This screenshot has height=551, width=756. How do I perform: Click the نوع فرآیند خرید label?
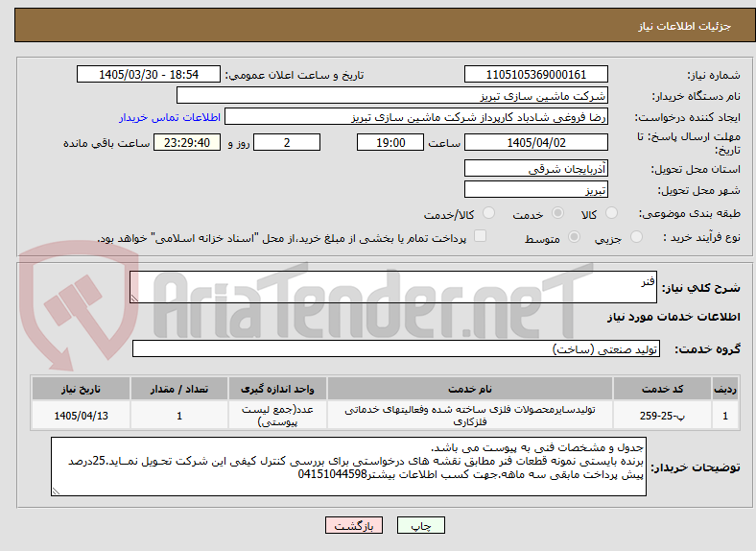[x=701, y=237]
